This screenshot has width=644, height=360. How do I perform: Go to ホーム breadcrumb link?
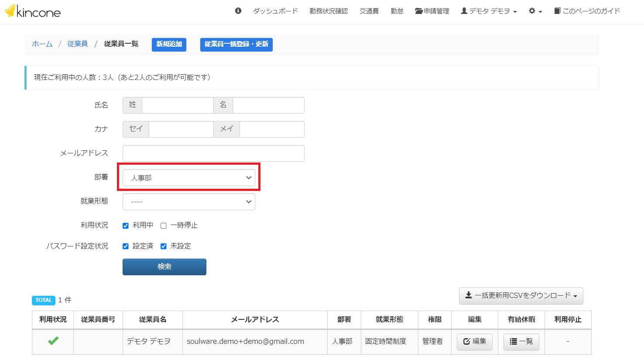point(42,44)
